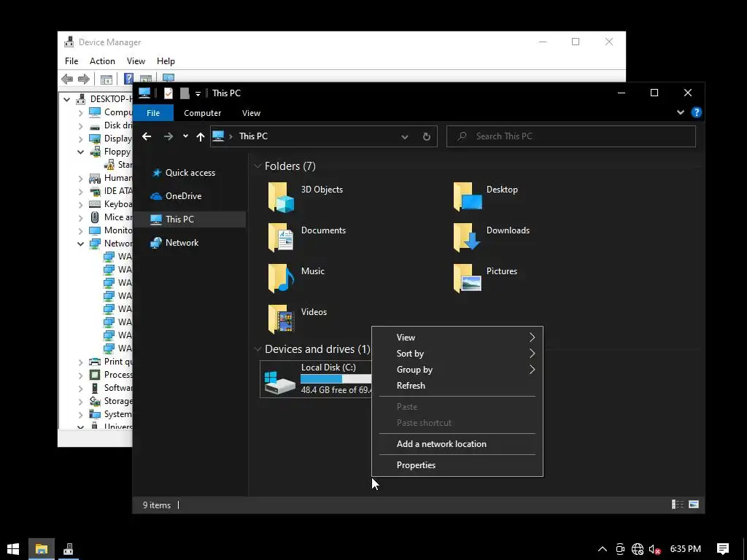Open the Documents folder icon
This screenshot has height=560, width=747.
click(x=281, y=237)
